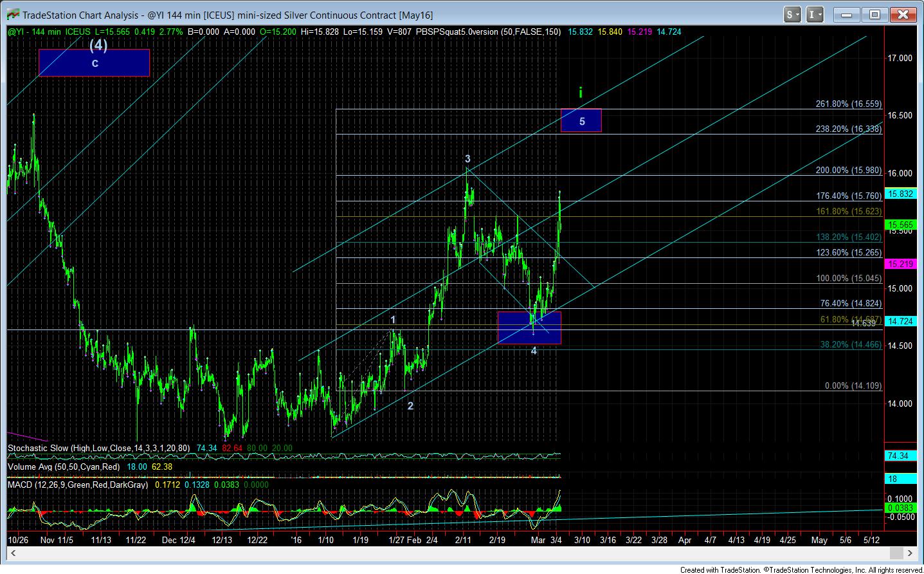Open the TradeStation window system menu icon
Image resolution: width=924 pixels, height=574 pixels.
pos(12,14)
